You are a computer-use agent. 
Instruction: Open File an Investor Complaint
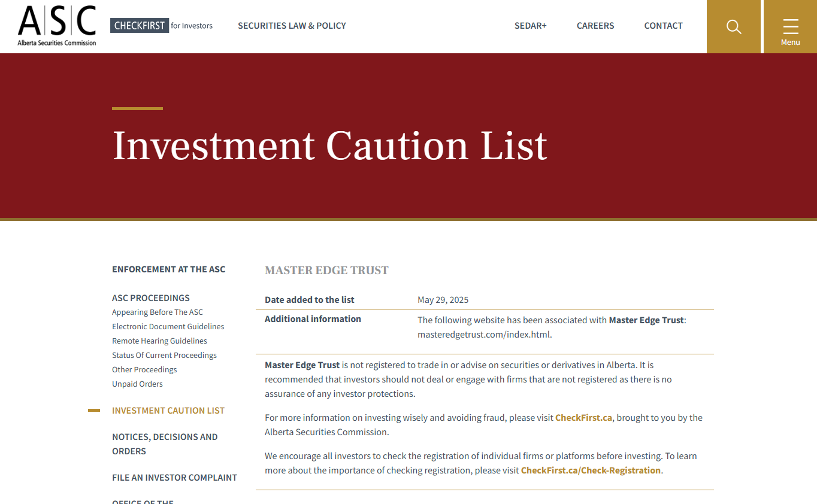pos(174,478)
